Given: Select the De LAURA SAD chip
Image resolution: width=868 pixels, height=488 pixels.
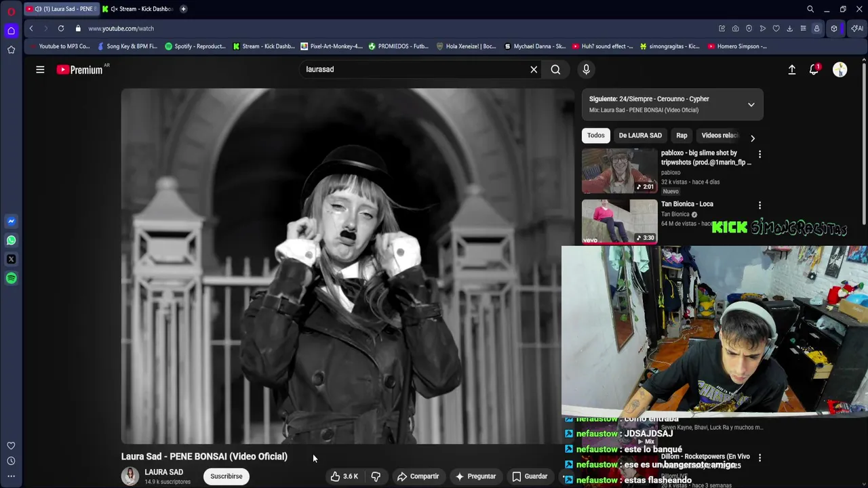Looking at the screenshot, I should (x=640, y=136).
